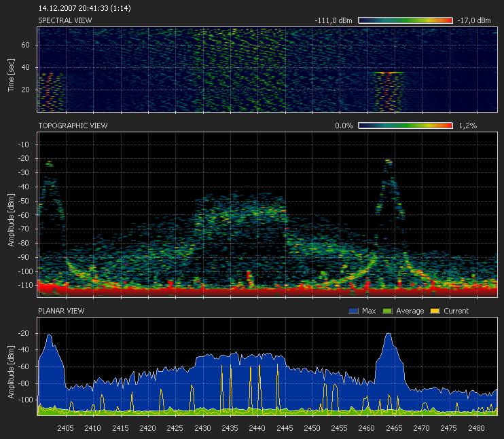The image size is (504, 439).
Task: Click the 2425 frequency axis label
Action: tap(175, 428)
